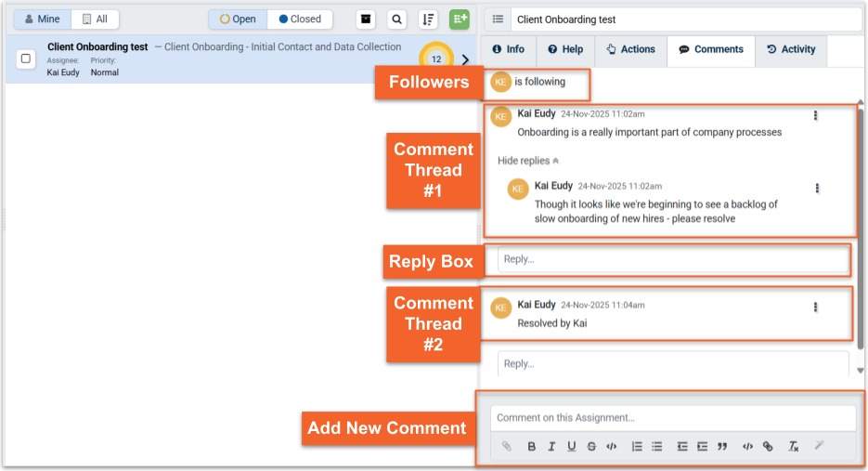Show only Mine assignments
Viewport: 868px width, 471px height.
(x=43, y=19)
